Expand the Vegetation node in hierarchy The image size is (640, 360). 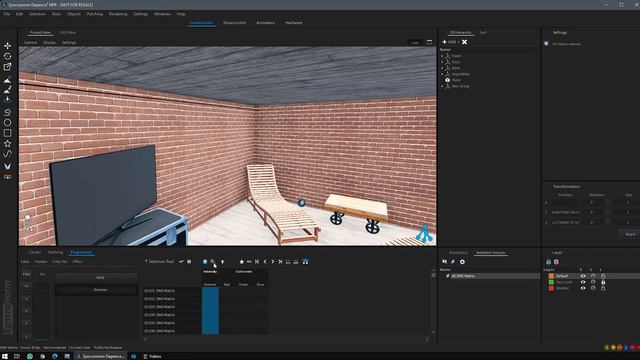click(x=442, y=74)
